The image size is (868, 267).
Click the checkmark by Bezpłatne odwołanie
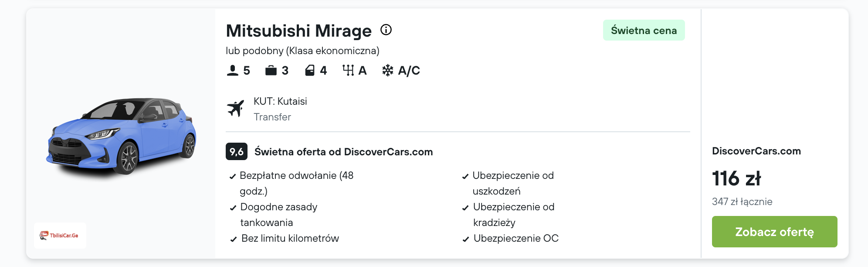click(233, 177)
